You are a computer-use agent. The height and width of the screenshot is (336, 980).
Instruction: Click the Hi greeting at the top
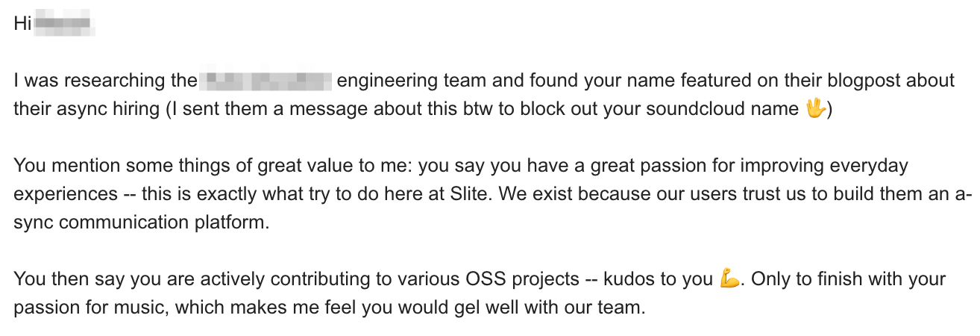click(22, 23)
